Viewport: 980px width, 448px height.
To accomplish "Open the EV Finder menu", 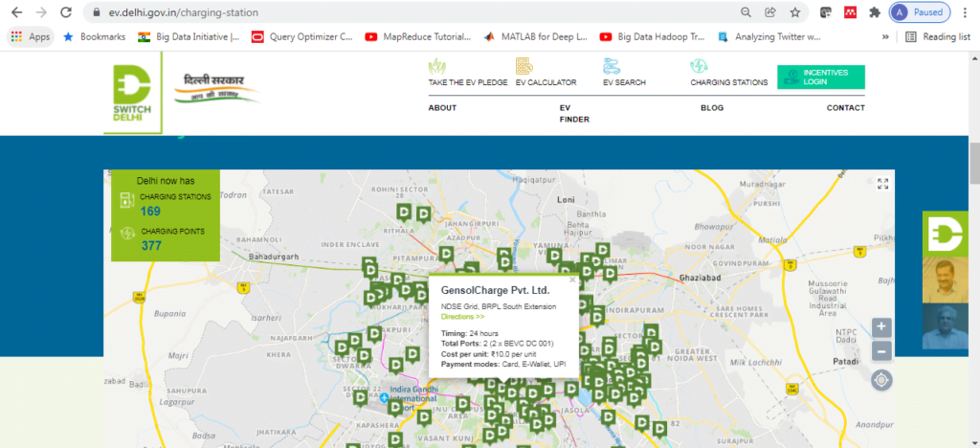I will 574,113.
